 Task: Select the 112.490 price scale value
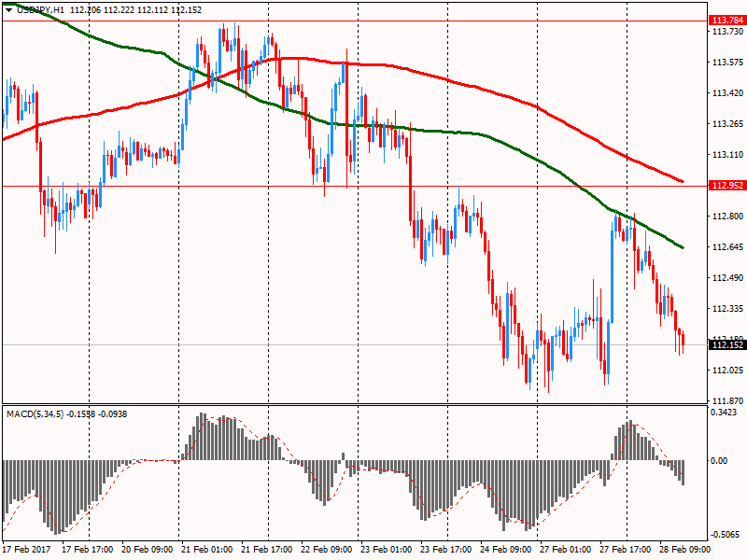(727, 278)
